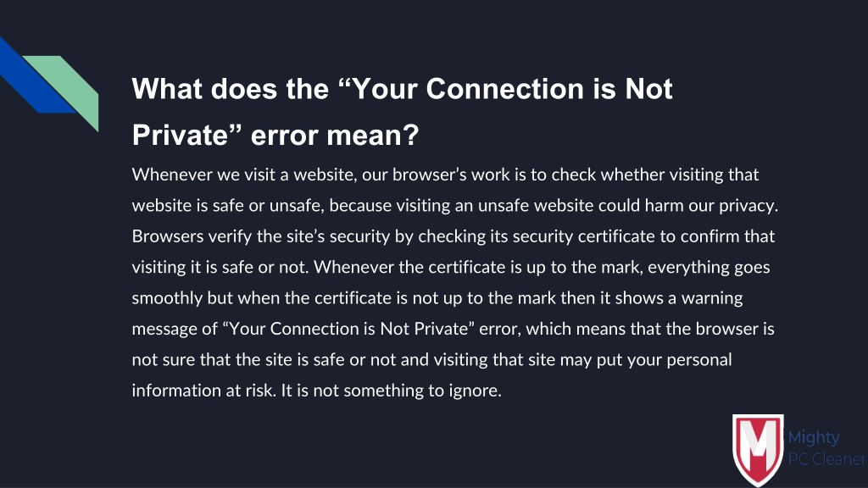Click the blue diagonal stripe shape
The image size is (868, 488).
(x=33, y=77)
